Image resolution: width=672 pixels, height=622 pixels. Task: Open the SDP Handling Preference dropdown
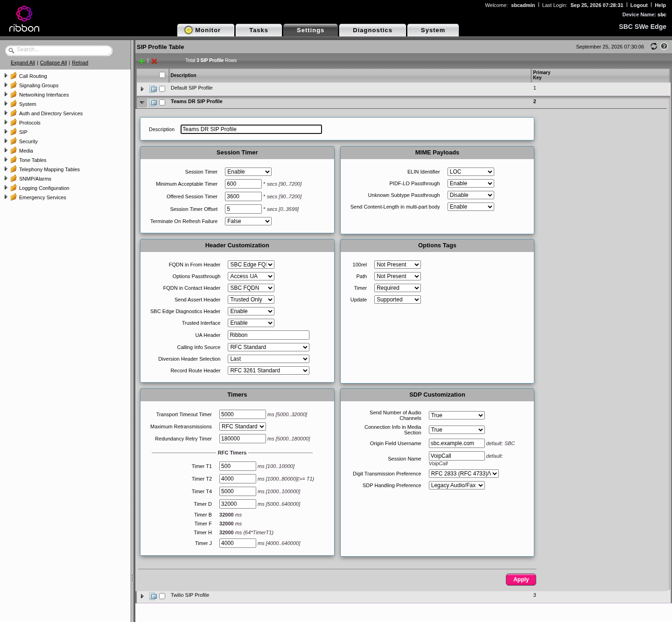[457, 485]
